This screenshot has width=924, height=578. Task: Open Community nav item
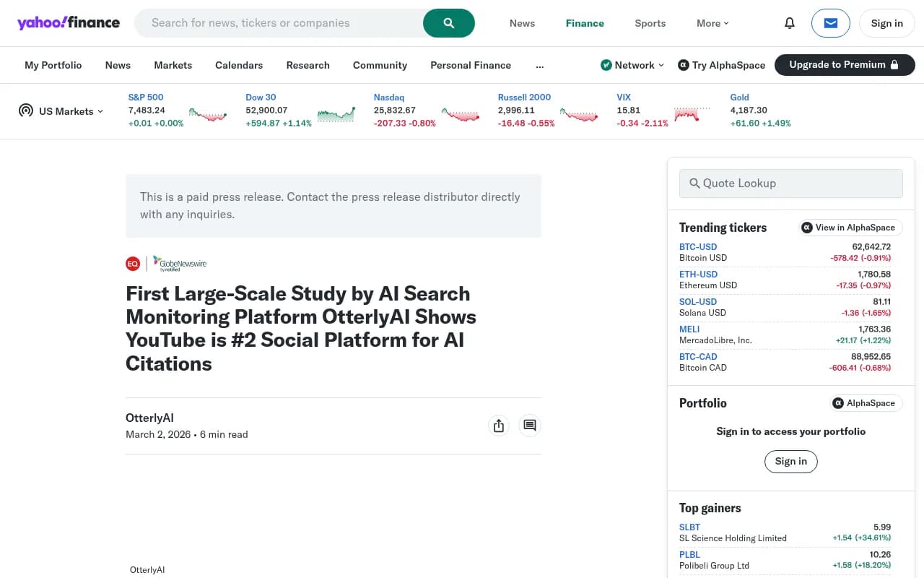pos(380,65)
